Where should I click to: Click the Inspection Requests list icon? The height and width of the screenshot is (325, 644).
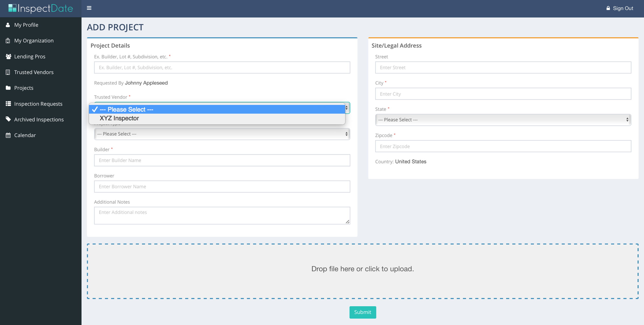pos(8,104)
